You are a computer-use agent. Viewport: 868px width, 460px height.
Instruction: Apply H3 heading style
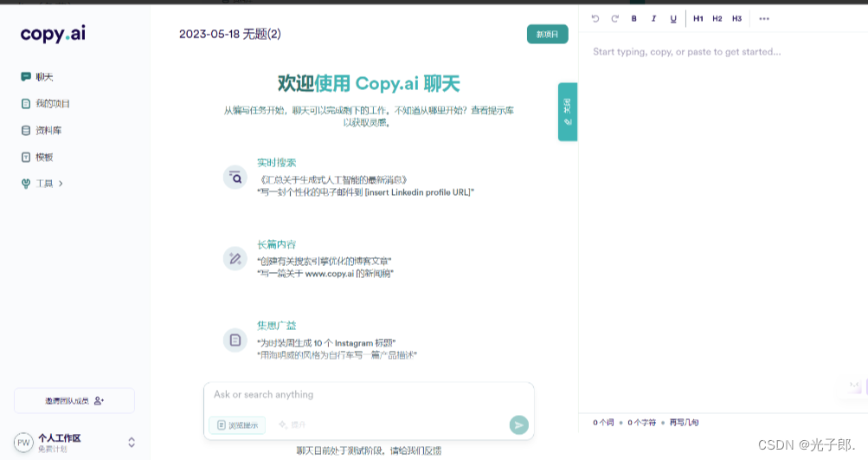[736, 19]
